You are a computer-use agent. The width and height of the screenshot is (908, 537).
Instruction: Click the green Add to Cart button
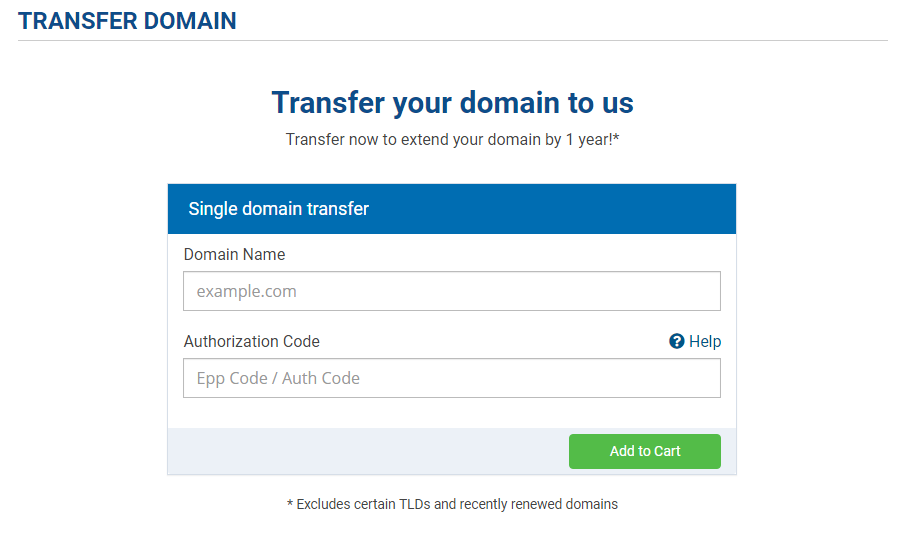point(645,451)
